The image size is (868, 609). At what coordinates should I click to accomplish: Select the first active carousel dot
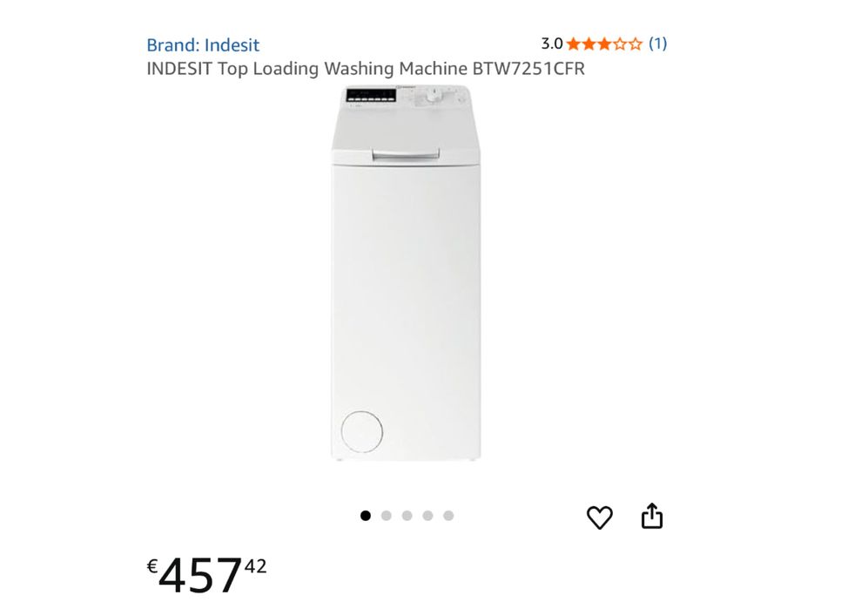366,516
